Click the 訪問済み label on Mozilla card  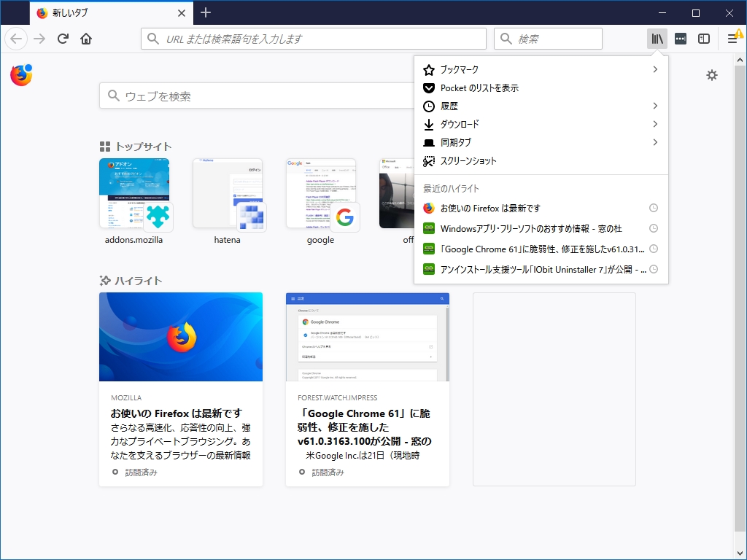(x=141, y=472)
